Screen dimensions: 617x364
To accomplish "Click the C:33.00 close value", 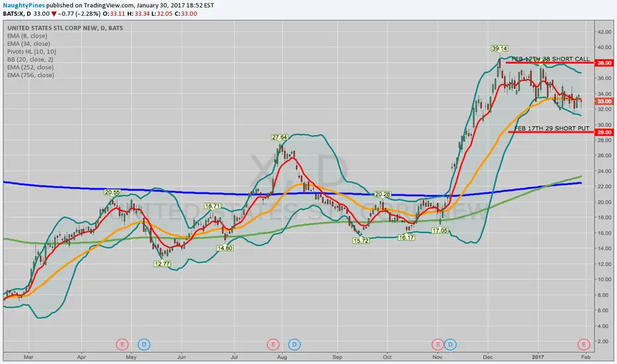I will coord(186,14).
